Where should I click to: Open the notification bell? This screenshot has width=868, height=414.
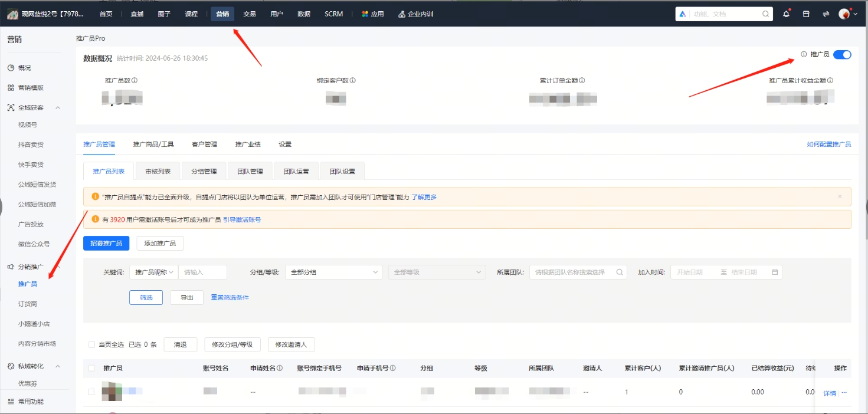pyautogui.click(x=787, y=13)
